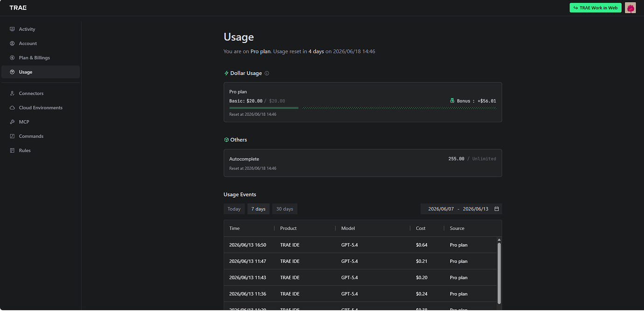Click the Autocomplete 255.00 usage value
This screenshot has height=311, width=644.
(456, 159)
